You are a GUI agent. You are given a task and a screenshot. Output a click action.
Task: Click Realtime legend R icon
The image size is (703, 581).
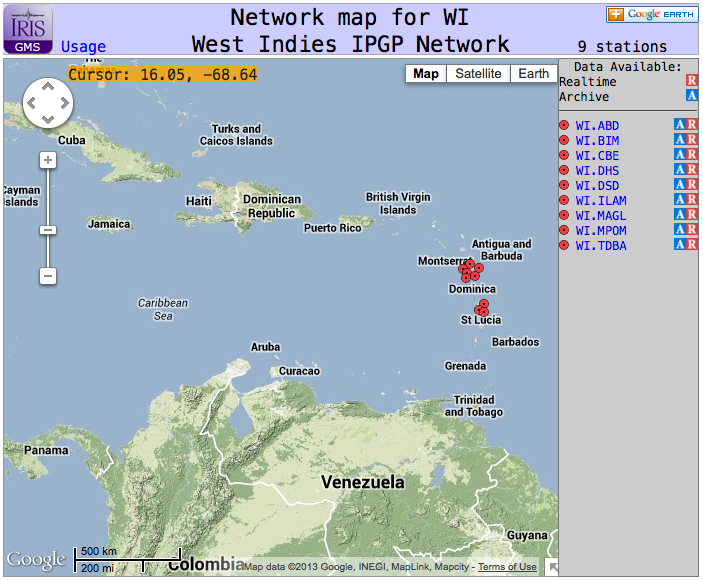(692, 81)
